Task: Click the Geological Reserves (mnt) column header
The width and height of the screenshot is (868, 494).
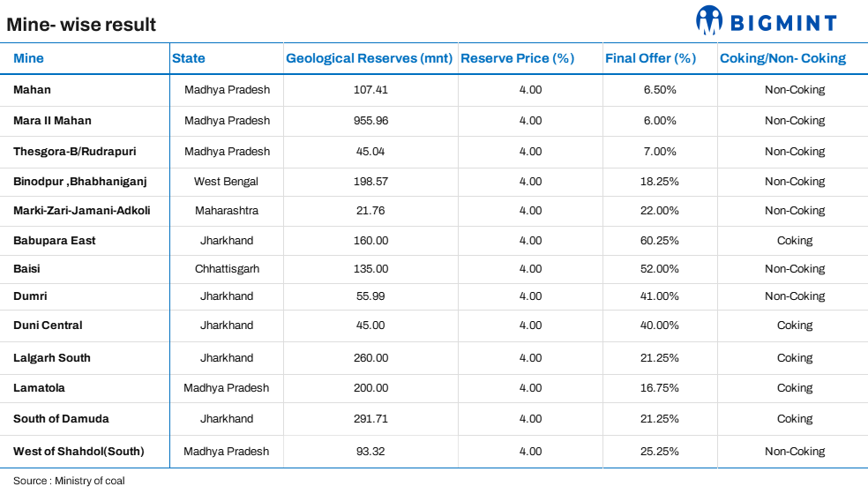Action: click(369, 58)
